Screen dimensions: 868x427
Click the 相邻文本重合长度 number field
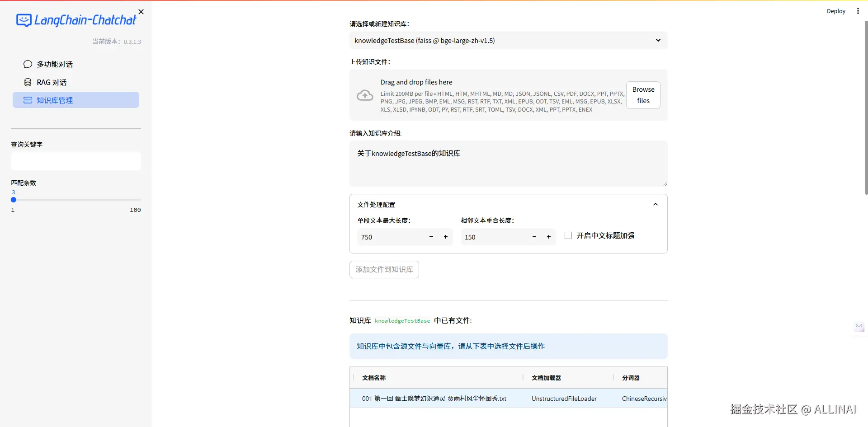click(494, 237)
